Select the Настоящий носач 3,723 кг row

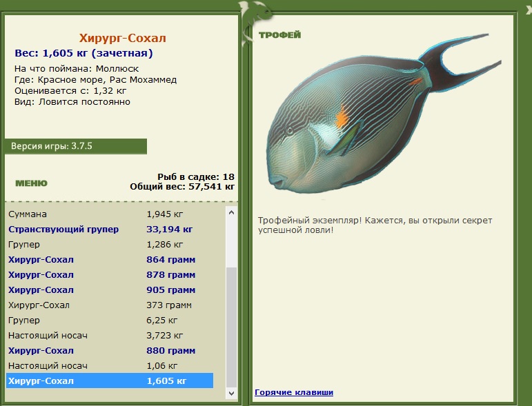click(x=110, y=336)
